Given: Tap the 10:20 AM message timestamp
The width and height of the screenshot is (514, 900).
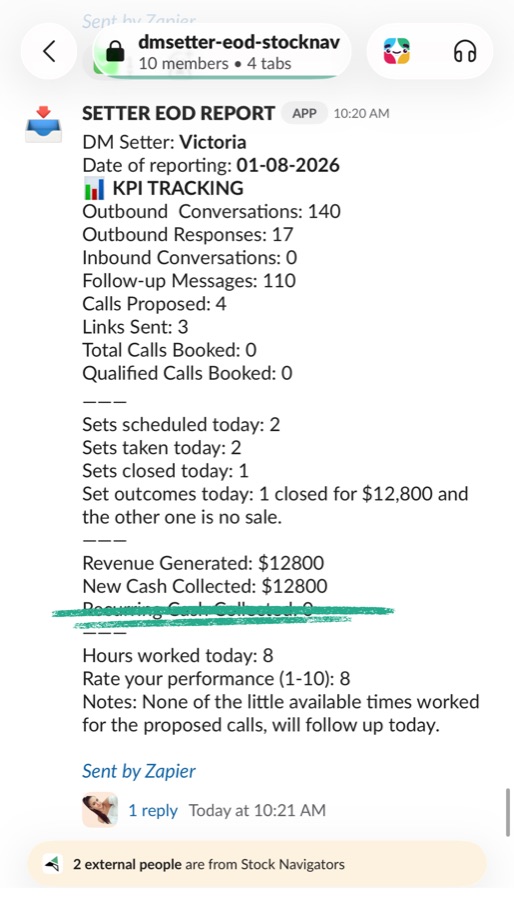Looking at the screenshot, I should (x=361, y=114).
